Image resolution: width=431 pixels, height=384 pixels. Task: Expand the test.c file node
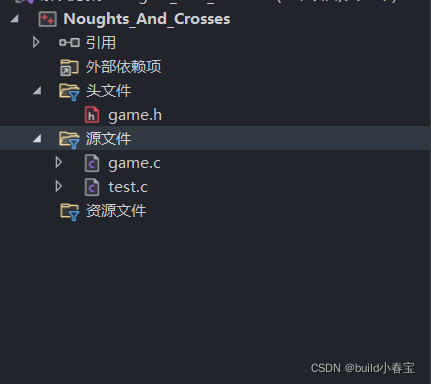coord(59,186)
